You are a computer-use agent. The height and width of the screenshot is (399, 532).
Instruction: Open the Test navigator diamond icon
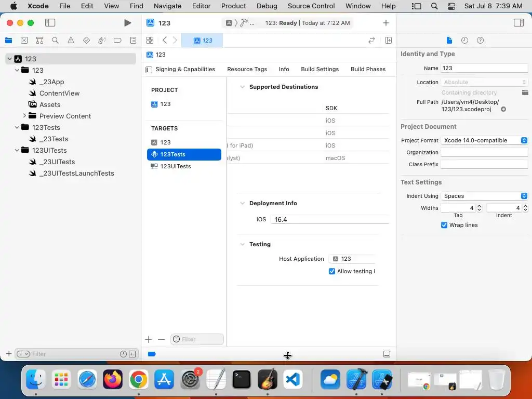[x=87, y=41]
